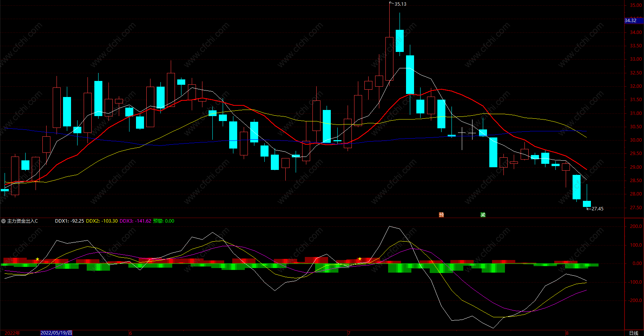Switch period via 日线 button
The height and width of the screenshot is (336, 644).
click(634, 333)
